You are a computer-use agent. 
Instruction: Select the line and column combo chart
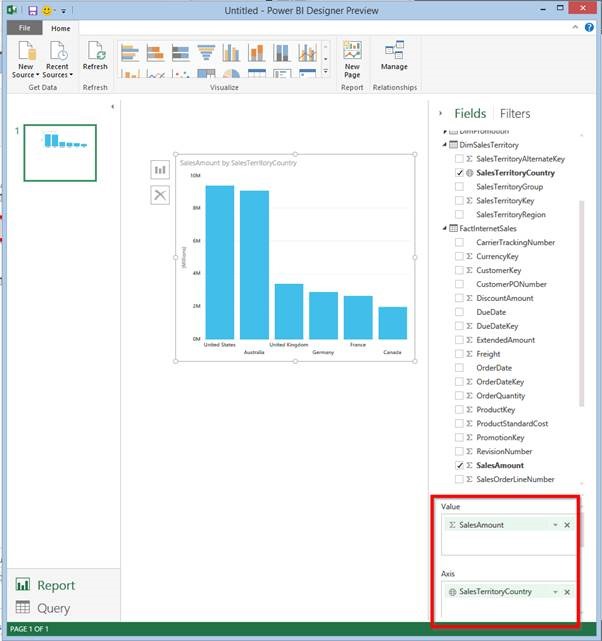[307, 53]
